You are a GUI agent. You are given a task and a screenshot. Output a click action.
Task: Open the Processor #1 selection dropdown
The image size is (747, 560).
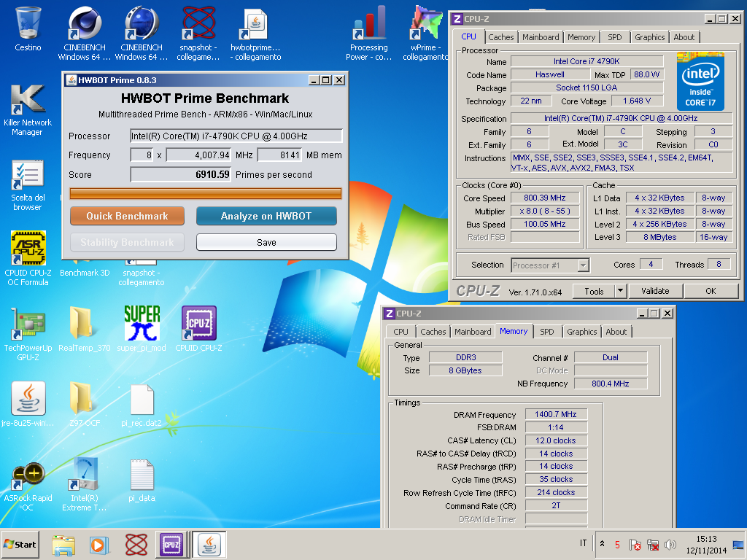point(550,265)
